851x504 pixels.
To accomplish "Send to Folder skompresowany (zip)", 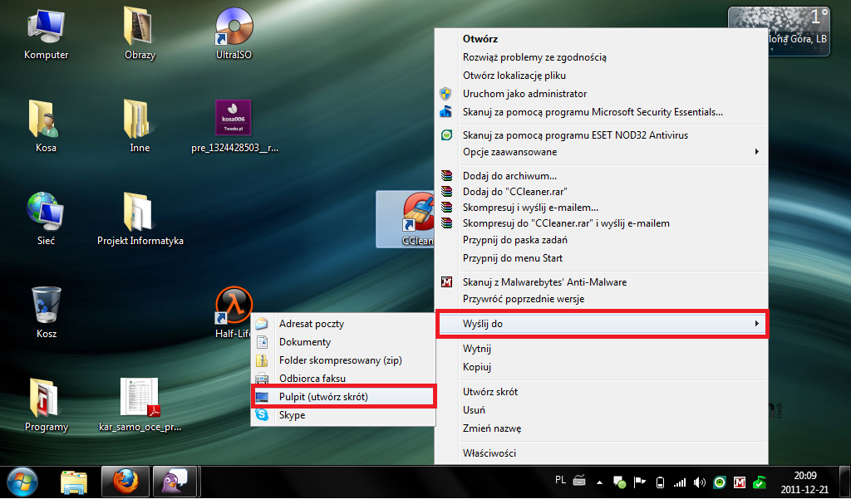I will coord(343,360).
